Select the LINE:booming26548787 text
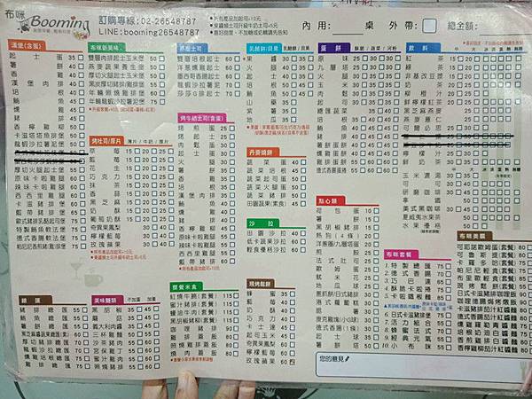 (x=149, y=32)
